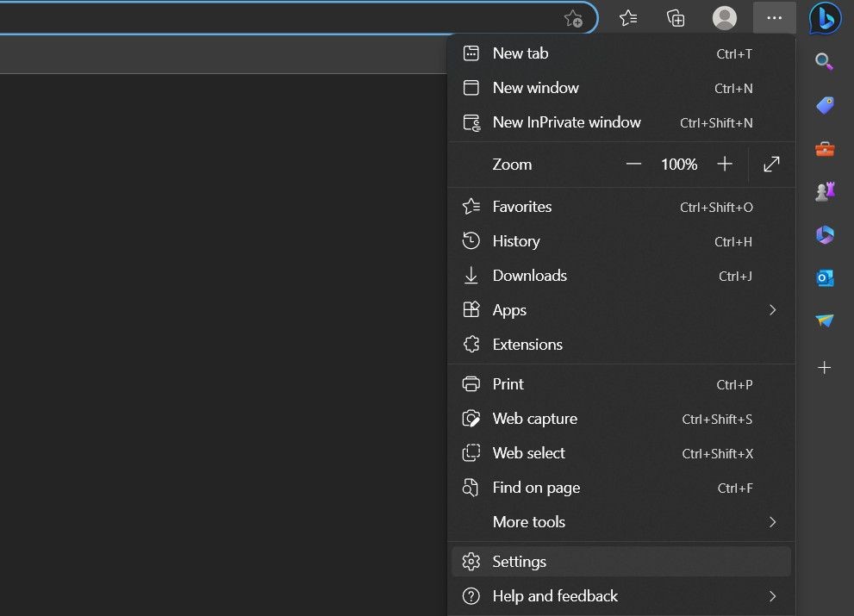This screenshot has height=616, width=854.
Task: Choose Print from the menu
Action: tap(620, 384)
